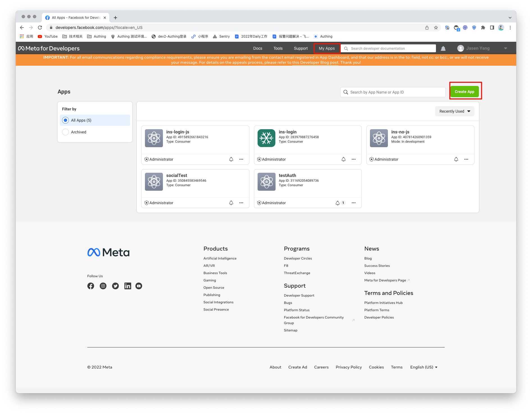Open the three-dot menu for ins-login-js
Screen dimensions: 532x414
pos(241,159)
